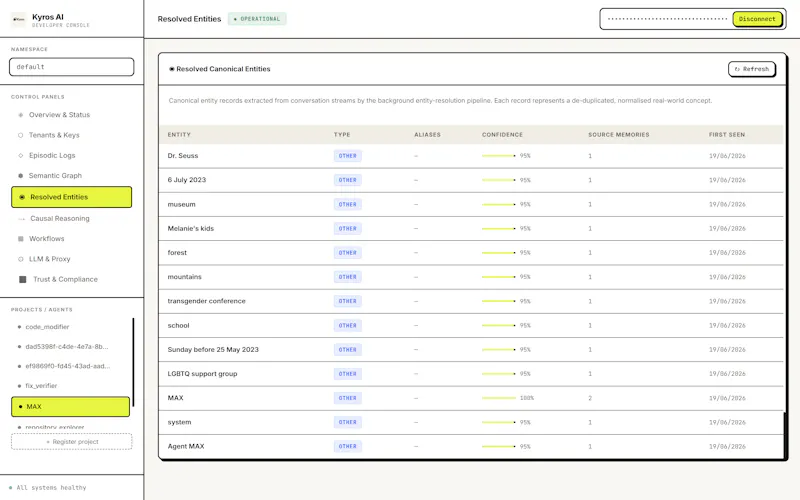Image resolution: width=800 pixels, height=500 pixels.
Task: Click the ENTITY column header
Action: tap(179, 135)
